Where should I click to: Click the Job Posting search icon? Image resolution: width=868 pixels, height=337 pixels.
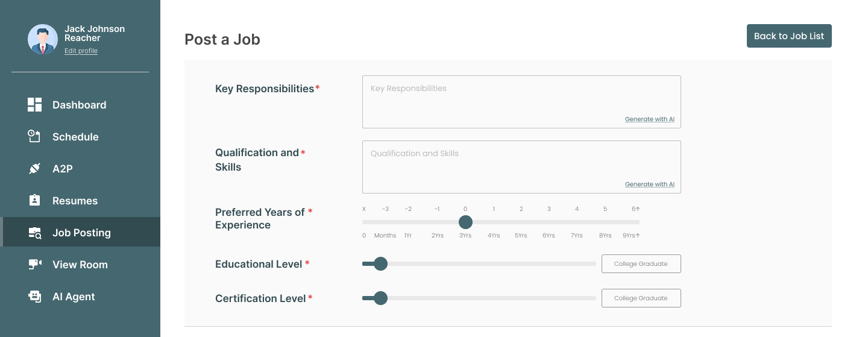click(x=34, y=233)
